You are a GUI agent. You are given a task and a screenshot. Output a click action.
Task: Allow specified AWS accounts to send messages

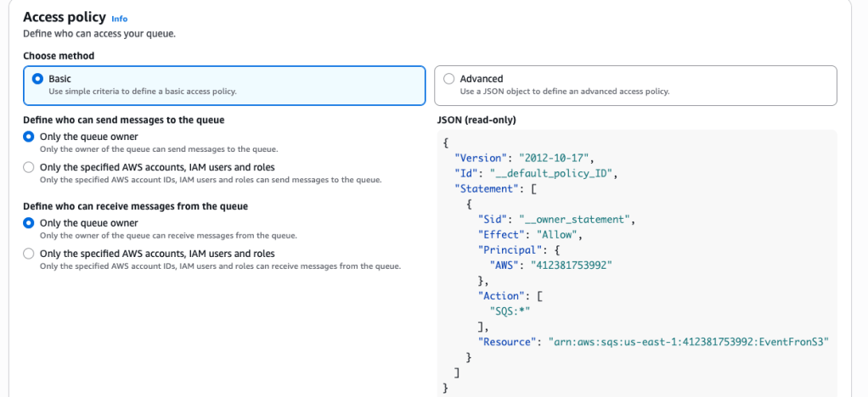pos(29,167)
